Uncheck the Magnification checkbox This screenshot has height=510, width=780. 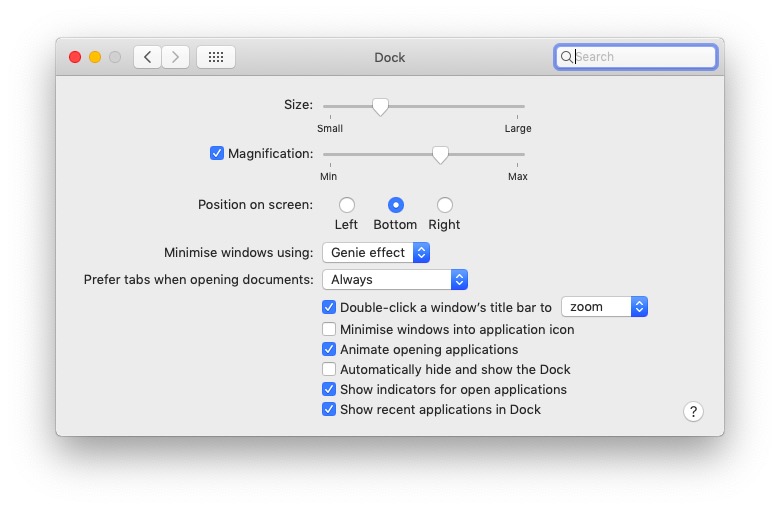pyautogui.click(x=217, y=153)
